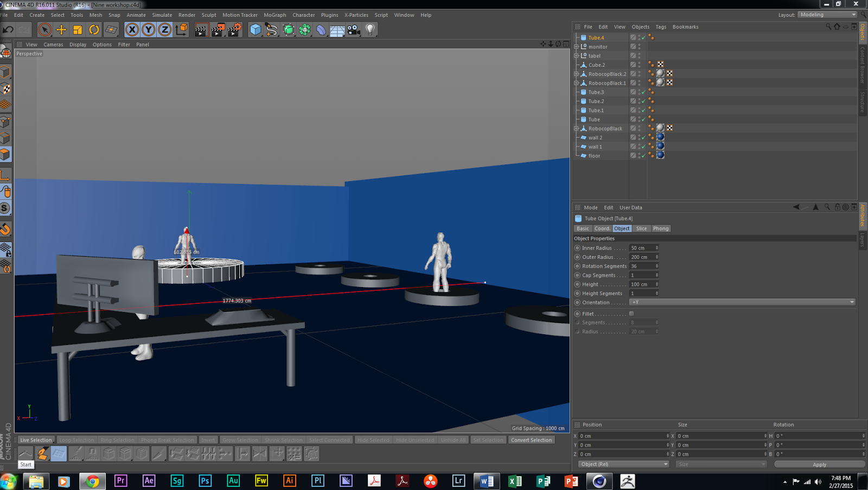Select the Move tool in top toolbar

[61, 30]
